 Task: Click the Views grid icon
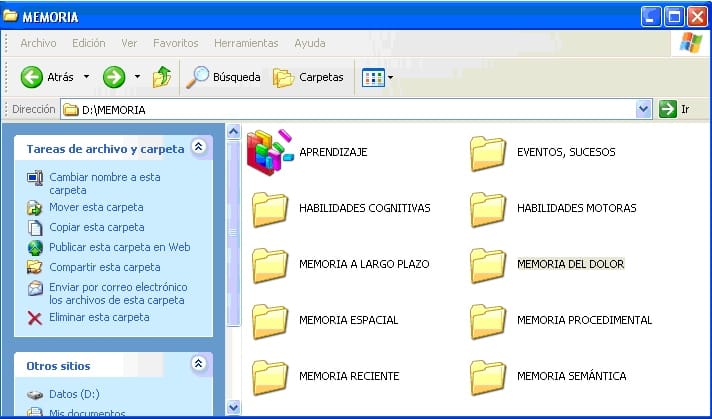pyautogui.click(x=373, y=78)
